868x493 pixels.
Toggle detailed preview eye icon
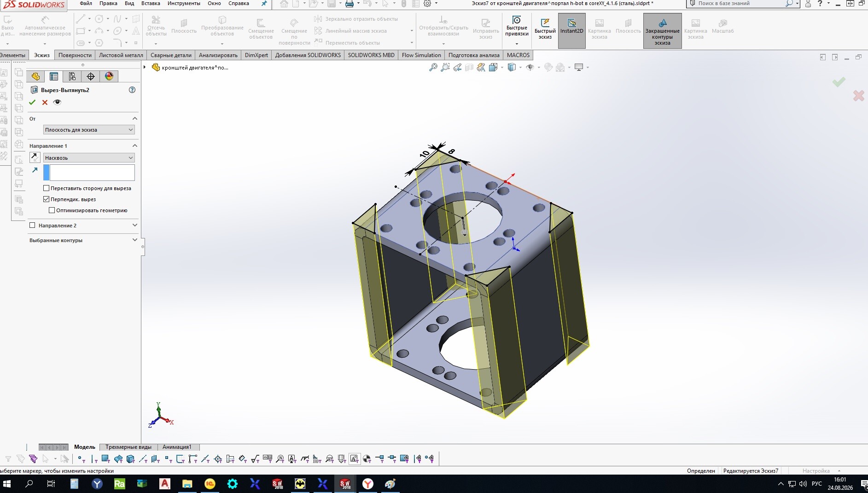click(57, 102)
